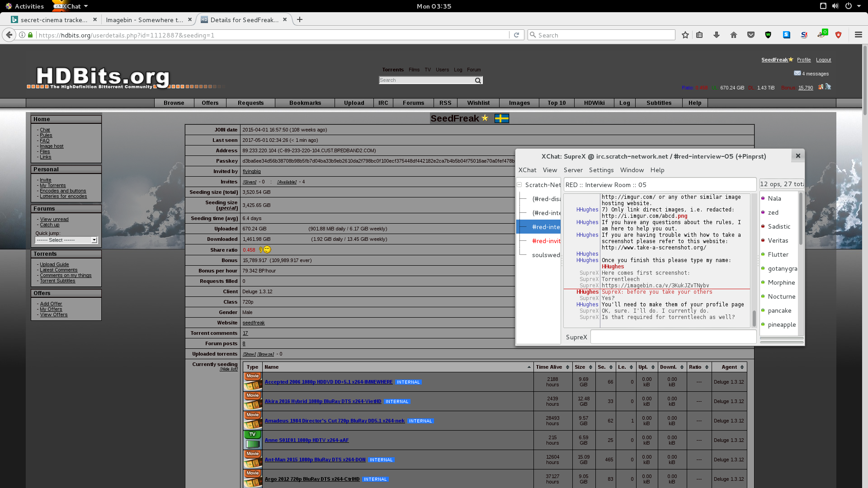Open the system volume icon in top bar
Screen dimensions: 868x488
[835, 6]
